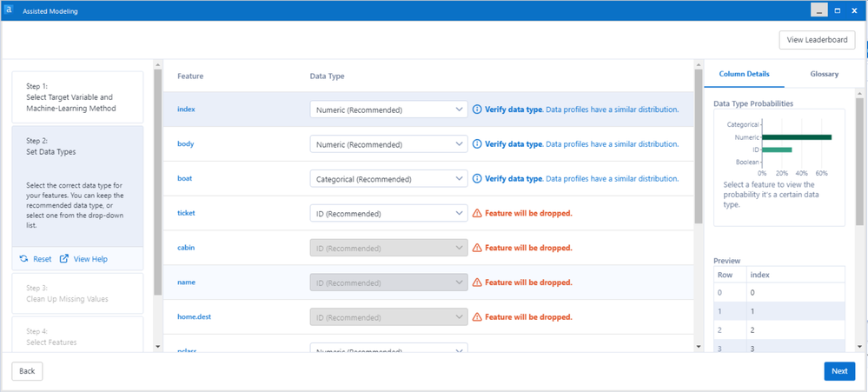Screen dimensions: 868x392
Task: Click the info icon beside boat row
Action: tap(477, 179)
